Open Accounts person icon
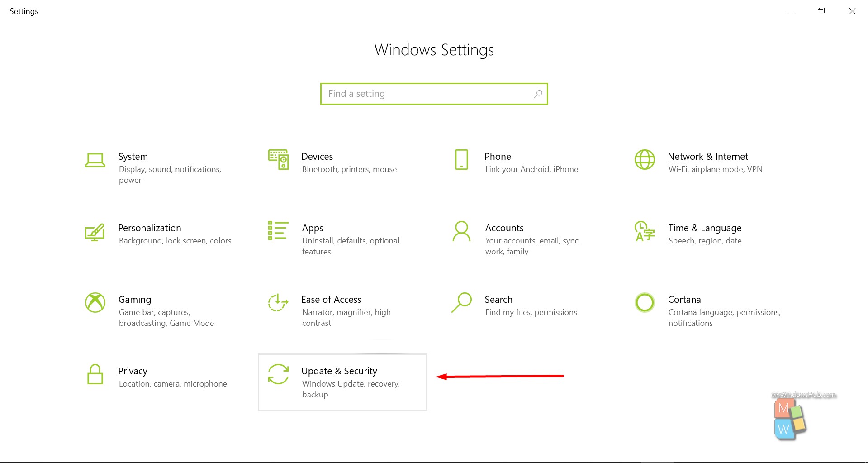Screen dimensions: 868x463 [x=461, y=231]
